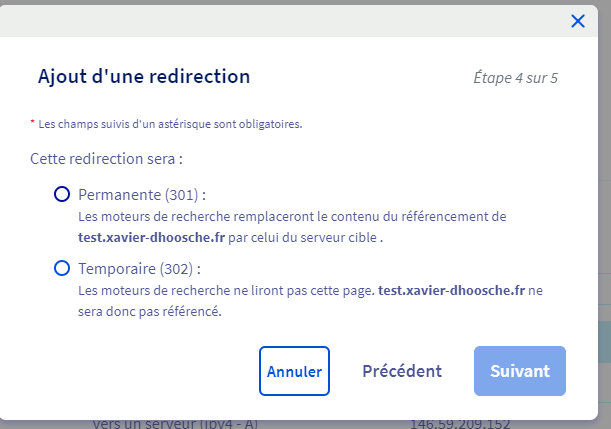Viewport: 611px width, 429px height.
Task: Click the bold domain in the Temporaire description
Action: coord(451,290)
